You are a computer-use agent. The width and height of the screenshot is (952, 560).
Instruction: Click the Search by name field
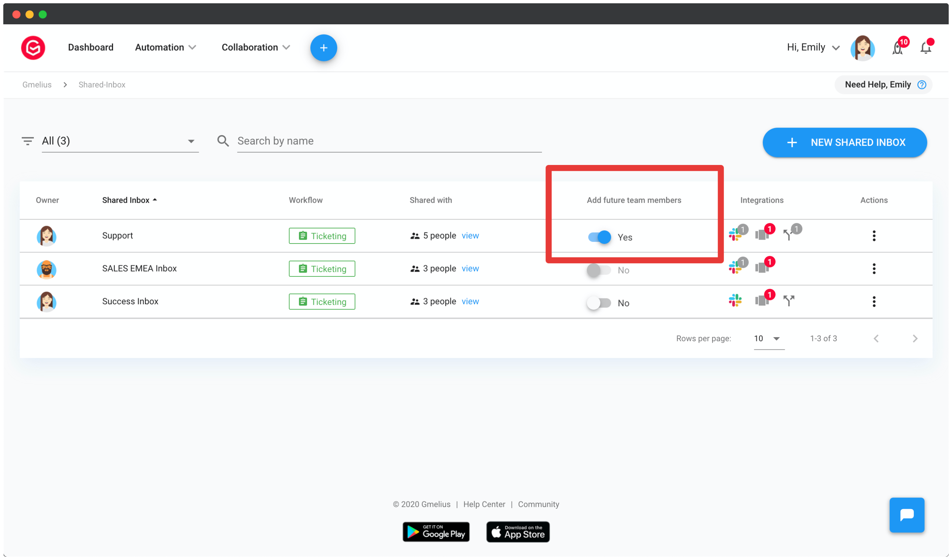pyautogui.click(x=389, y=141)
